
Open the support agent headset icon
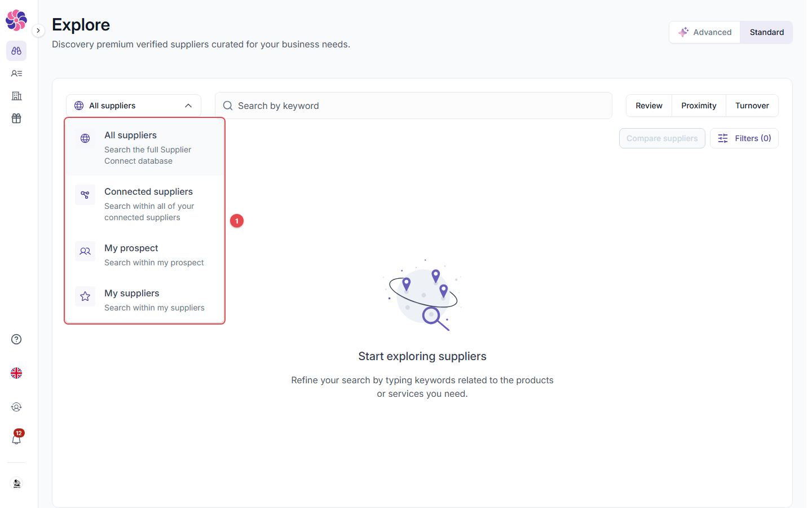[16, 407]
